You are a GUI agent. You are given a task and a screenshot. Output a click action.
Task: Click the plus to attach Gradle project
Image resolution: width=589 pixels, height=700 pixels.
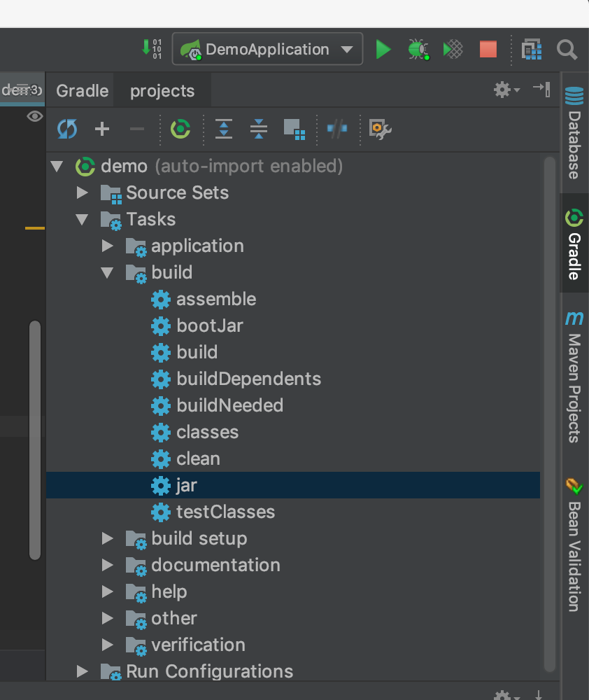pos(102,129)
